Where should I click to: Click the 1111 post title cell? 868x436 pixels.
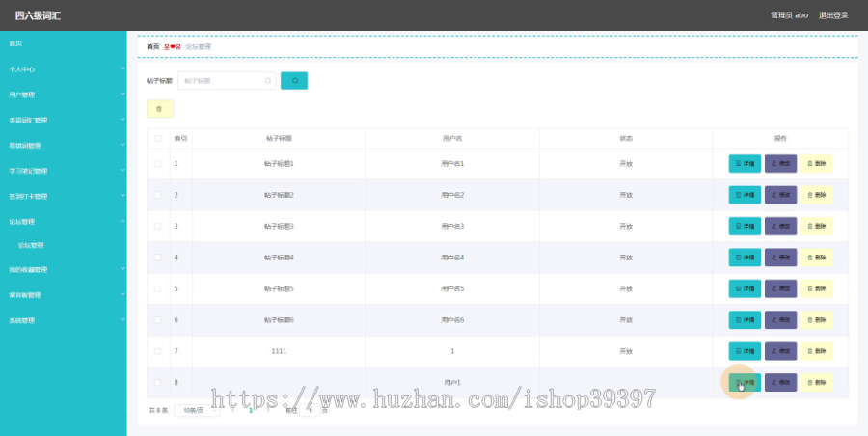point(279,351)
